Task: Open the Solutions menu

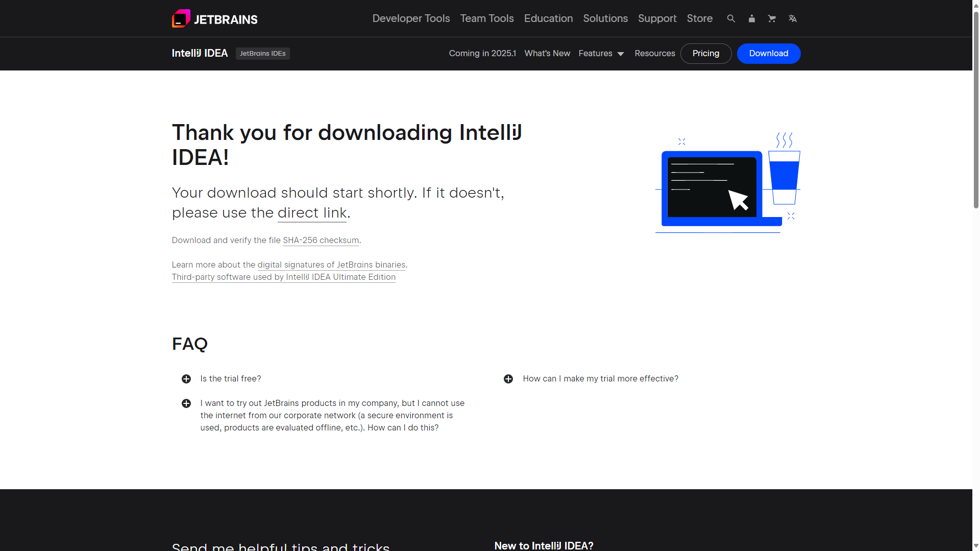Action: (x=605, y=18)
